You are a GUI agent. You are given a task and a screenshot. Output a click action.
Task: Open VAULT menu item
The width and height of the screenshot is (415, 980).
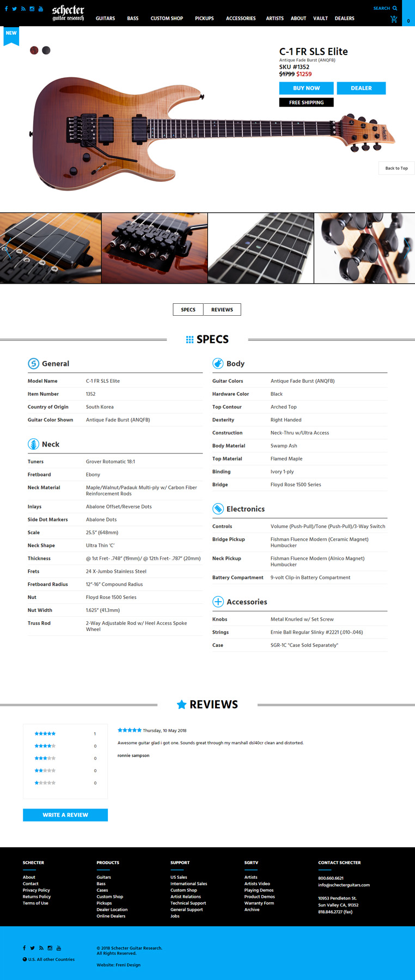320,19
